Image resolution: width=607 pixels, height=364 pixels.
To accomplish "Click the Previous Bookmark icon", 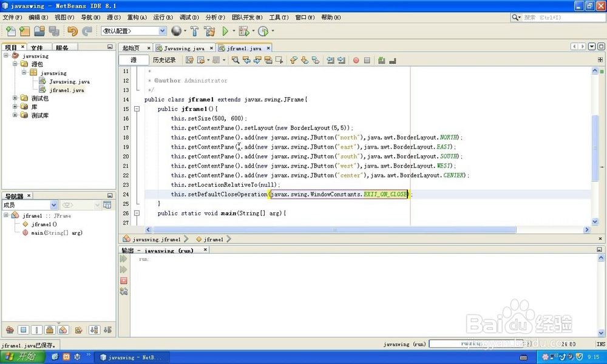I will pyautogui.click(x=294, y=60).
